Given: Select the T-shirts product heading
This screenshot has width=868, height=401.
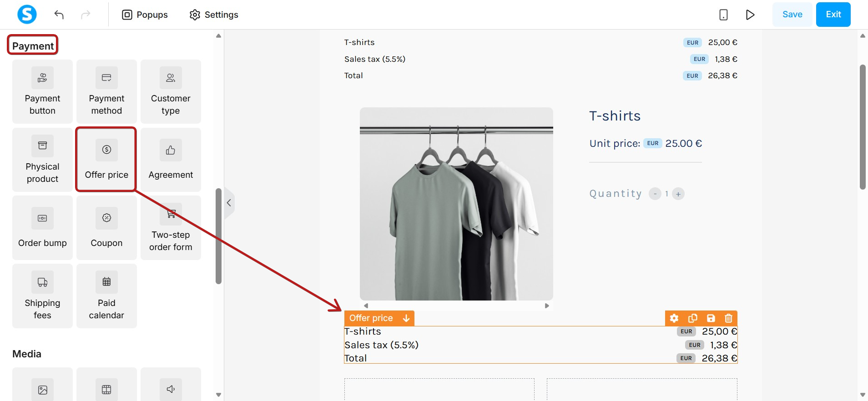Looking at the screenshot, I should pos(615,116).
